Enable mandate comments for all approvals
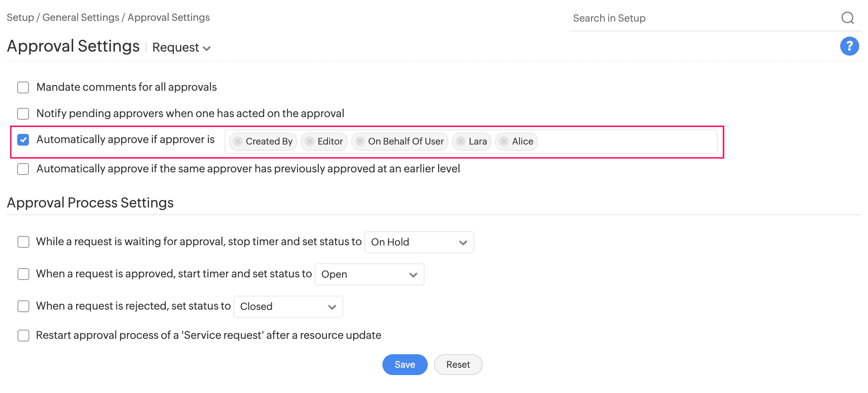Image resolution: width=868 pixels, height=393 pixels. (23, 87)
